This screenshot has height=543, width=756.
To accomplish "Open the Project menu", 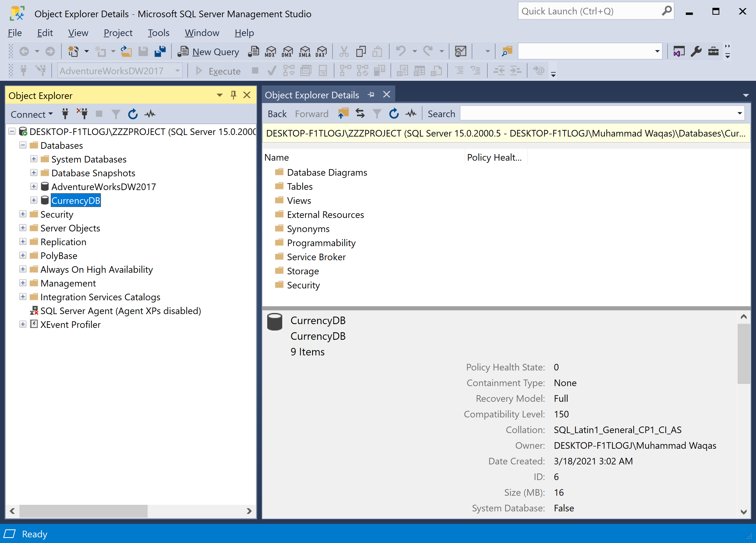I will [x=118, y=33].
